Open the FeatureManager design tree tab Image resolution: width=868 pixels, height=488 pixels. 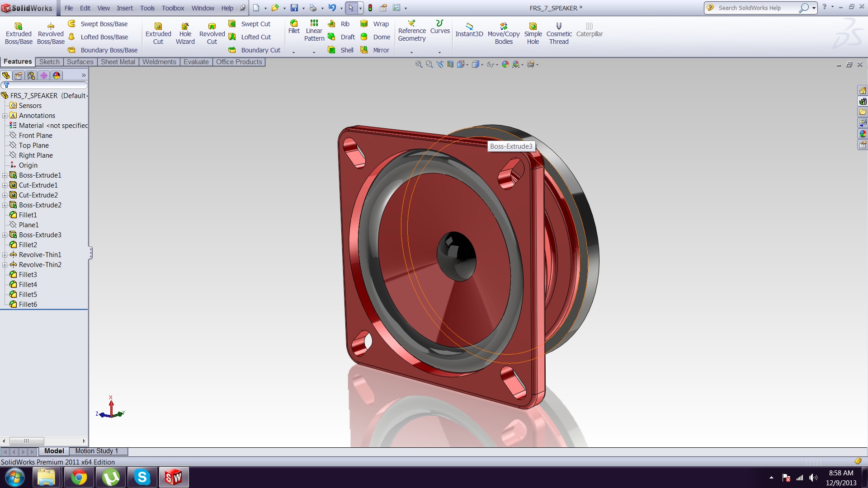click(x=6, y=75)
